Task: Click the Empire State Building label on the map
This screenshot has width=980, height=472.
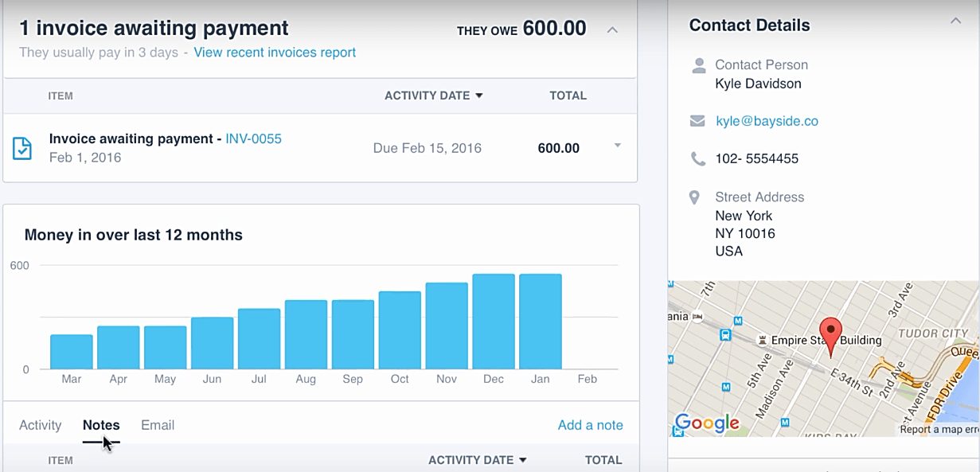Action: pyautogui.click(x=826, y=340)
